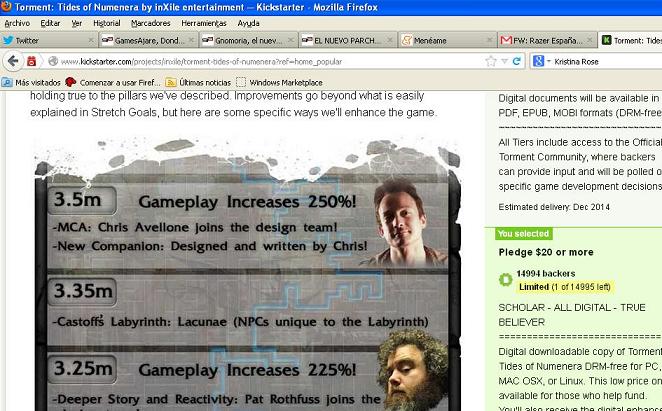662x411 pixels.
Task: Click the Kickstarter K tab icon
Action: coord(606,40)
